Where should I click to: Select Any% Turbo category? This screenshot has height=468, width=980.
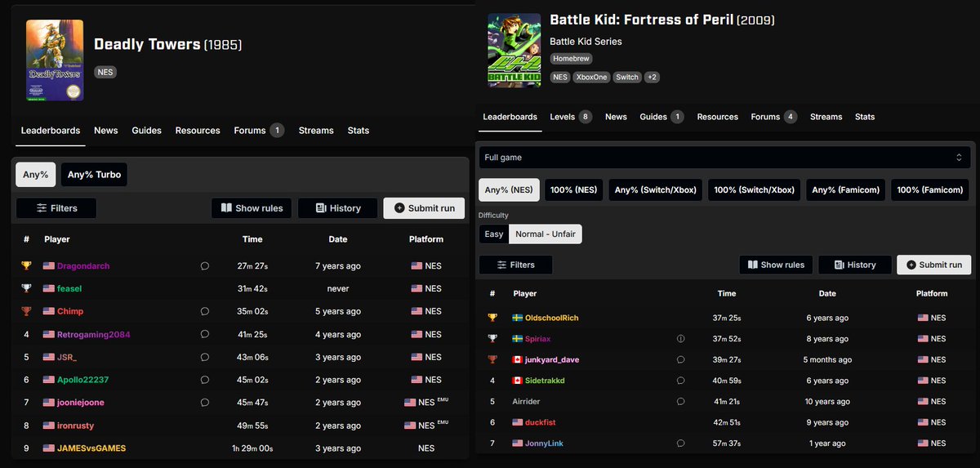coord(94,174)
